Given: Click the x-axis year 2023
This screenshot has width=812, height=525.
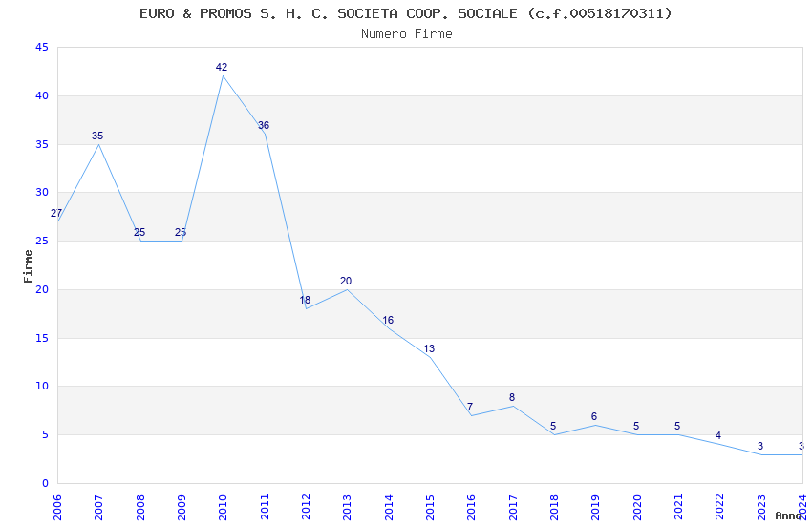Looking at the screenshot, I should 761,508.
